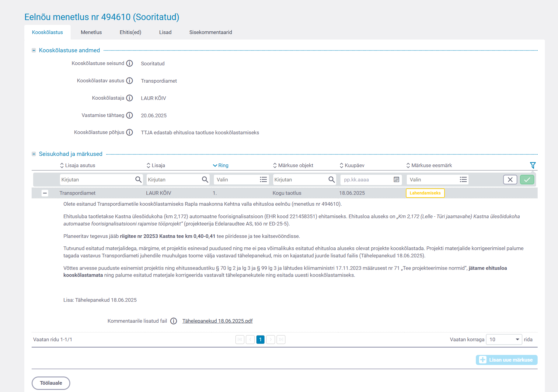Switch to the Menetlus tab
Image resolution: width=558 pixels, height=392 pixels.
tap(91, 32)
